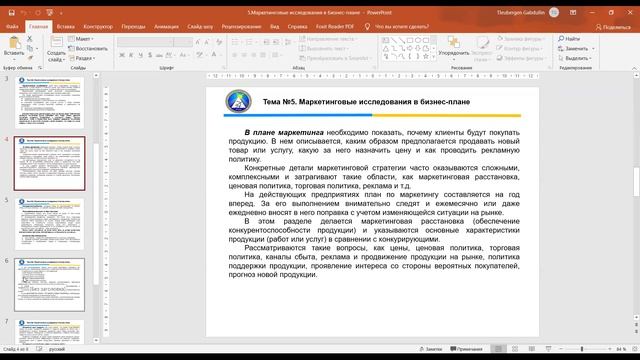Click the zoom in plus button
Screen dimensions: 640x360
pyautogui.click(x=610, y=349)
